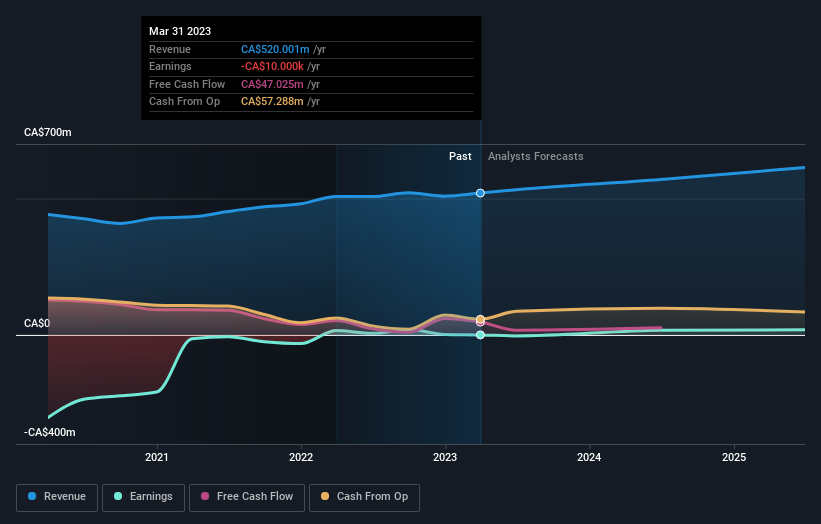Toggle the Revenue legend button
Viewport: 821px width, 524px height.
click(57, 497)
